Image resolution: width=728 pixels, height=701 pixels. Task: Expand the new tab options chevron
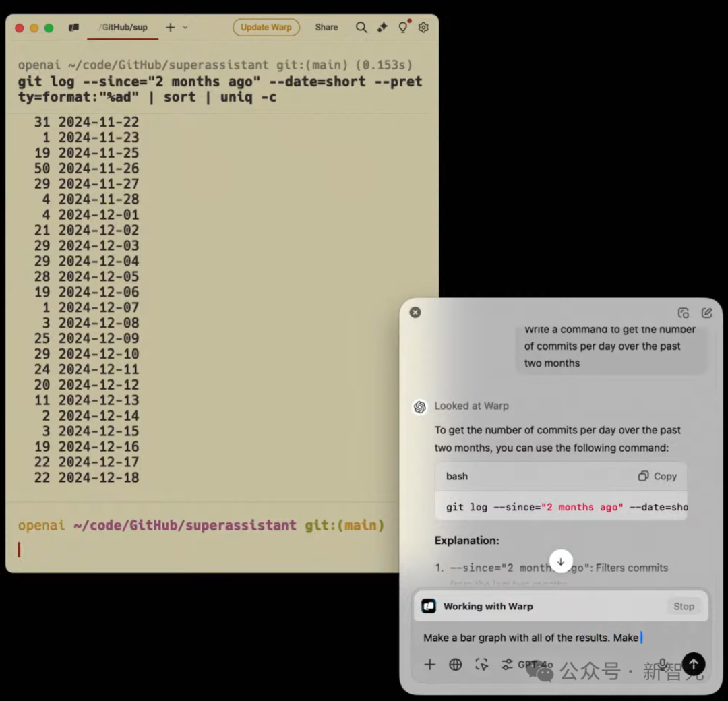(185, 28)
